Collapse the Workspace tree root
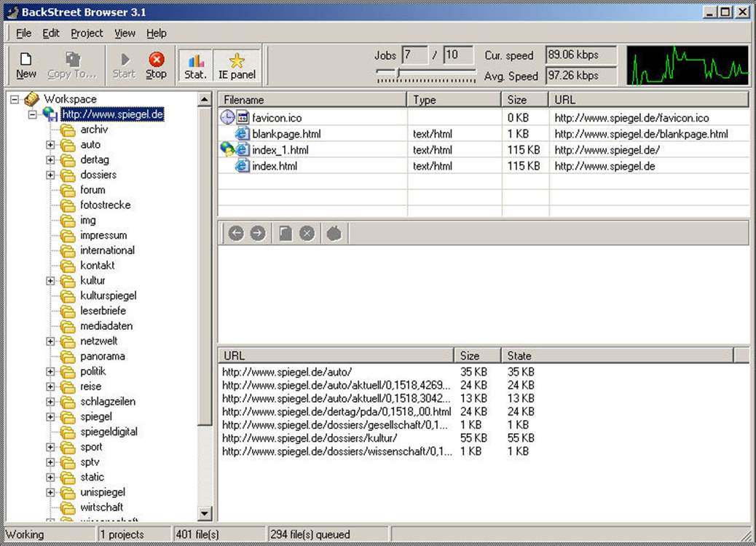 15,99
